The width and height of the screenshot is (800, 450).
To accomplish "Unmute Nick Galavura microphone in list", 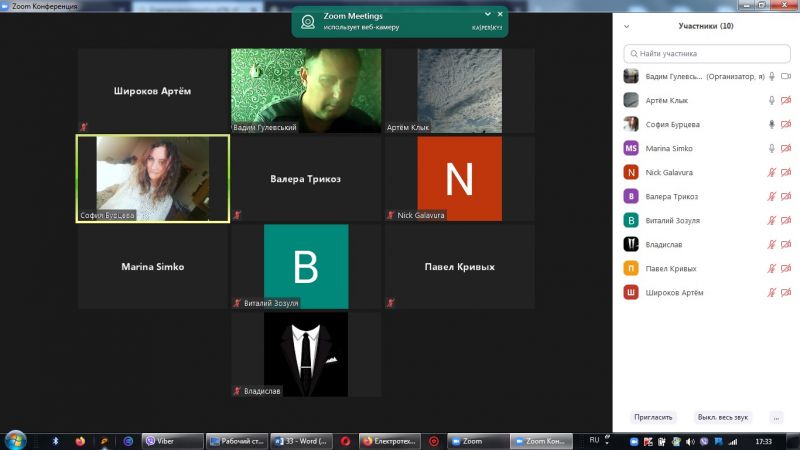I will click(x=772, y=172).
